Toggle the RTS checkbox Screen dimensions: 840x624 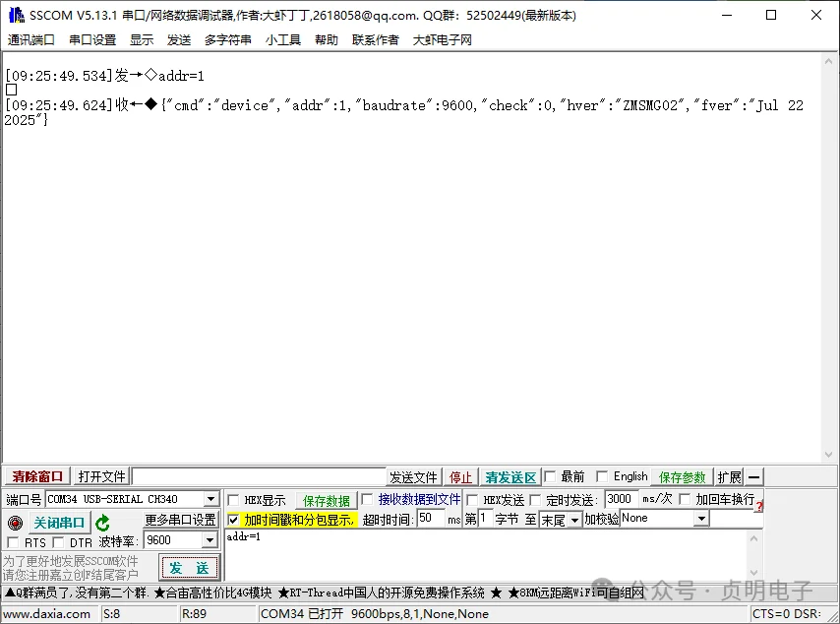click(x=13, y=542)
